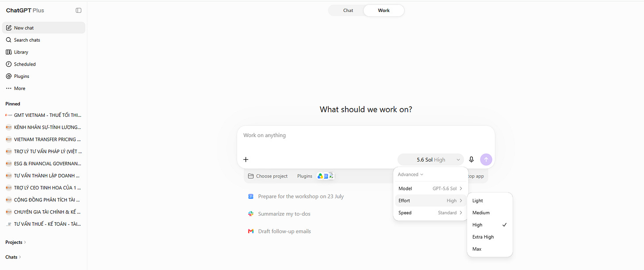Click into the Work on anything input field
Image resolution: width=644 pixels, height=270 pixels.
tap(366, 135)
